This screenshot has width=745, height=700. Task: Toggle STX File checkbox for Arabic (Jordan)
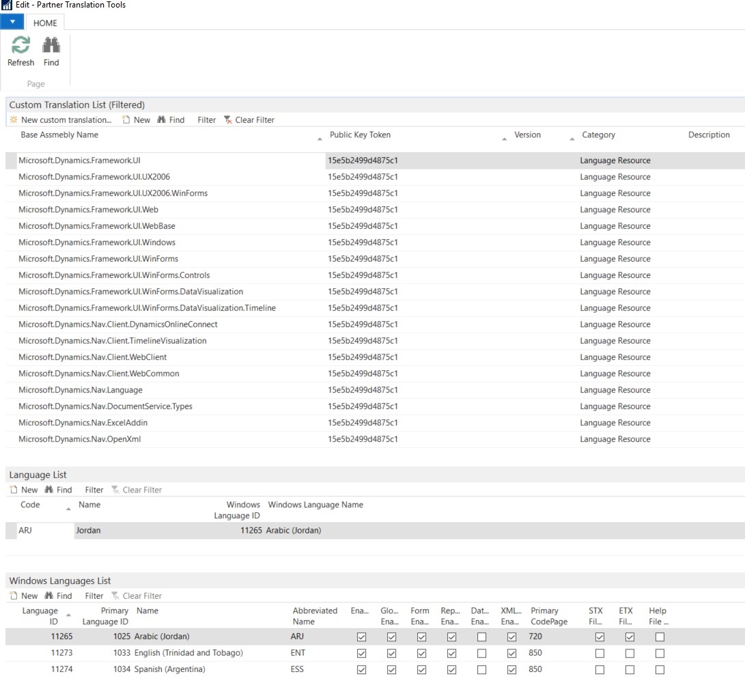(x=600, y=636)
